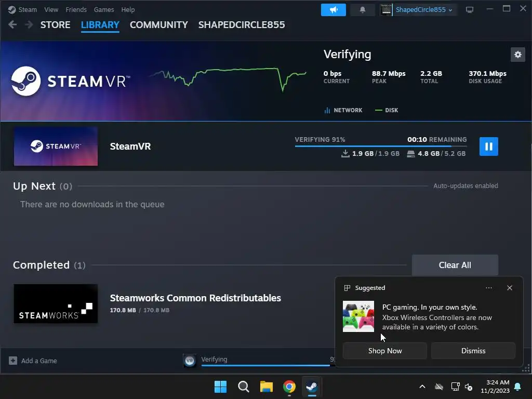Image resolution: width=532 pixels, height=399 pixels.
Task: Click the SteamVR thumbnail image
Action: point(56,146)
